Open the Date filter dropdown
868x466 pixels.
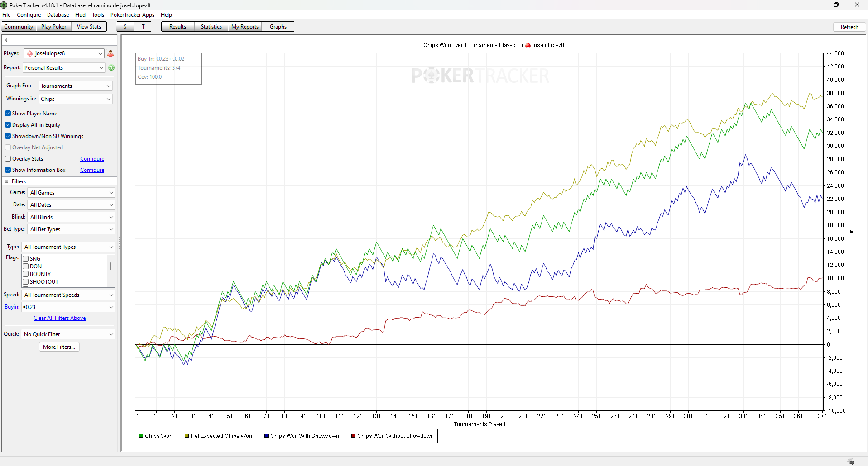coord(72,205)
